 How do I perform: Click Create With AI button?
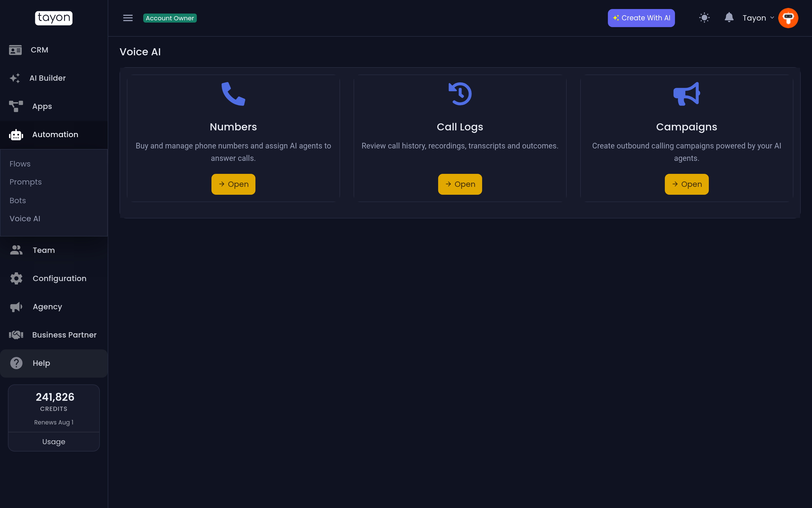pyautogui.click(x=641, y=18)
